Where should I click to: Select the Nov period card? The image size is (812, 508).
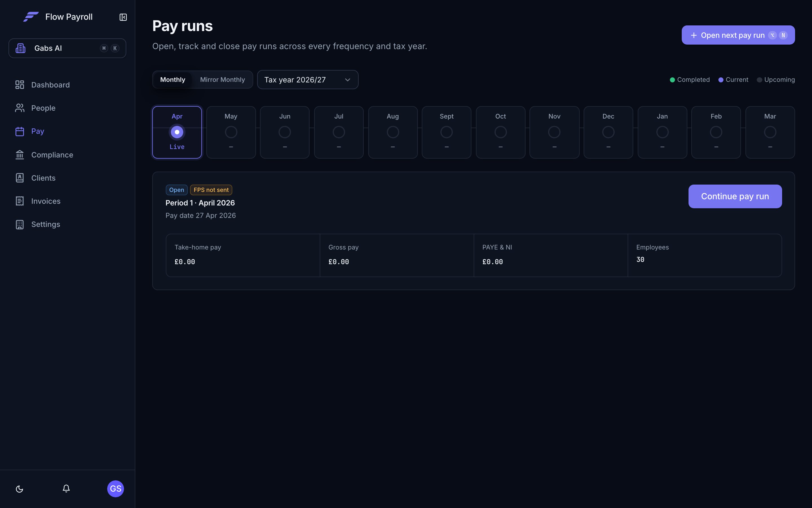click(554, 132)
